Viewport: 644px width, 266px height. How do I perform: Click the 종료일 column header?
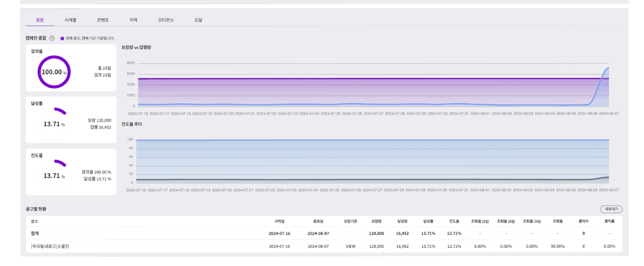point(318,221)
